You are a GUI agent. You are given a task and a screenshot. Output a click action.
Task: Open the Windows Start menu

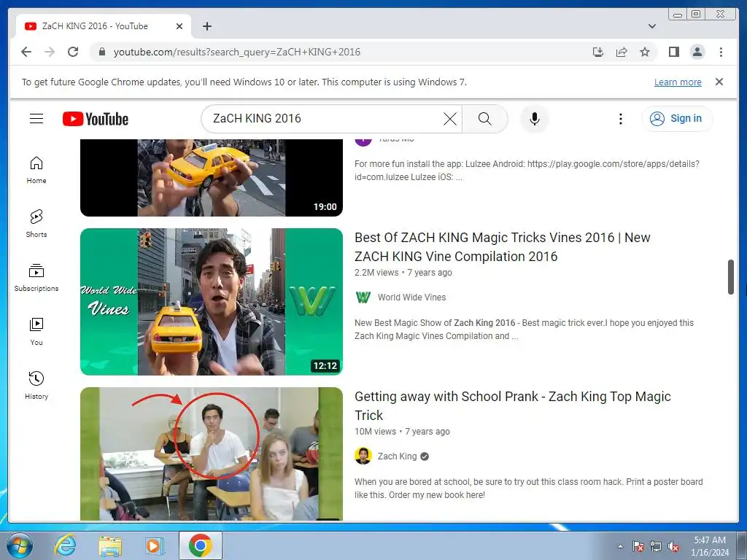click(x=20, y=546)
